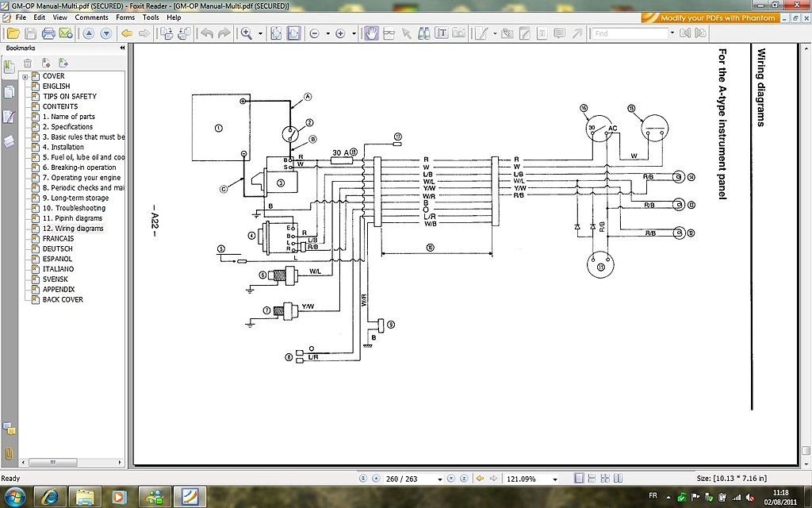
Task: Print the document using the printer icon
Action: pyautogui.click(x=48, y=33)
